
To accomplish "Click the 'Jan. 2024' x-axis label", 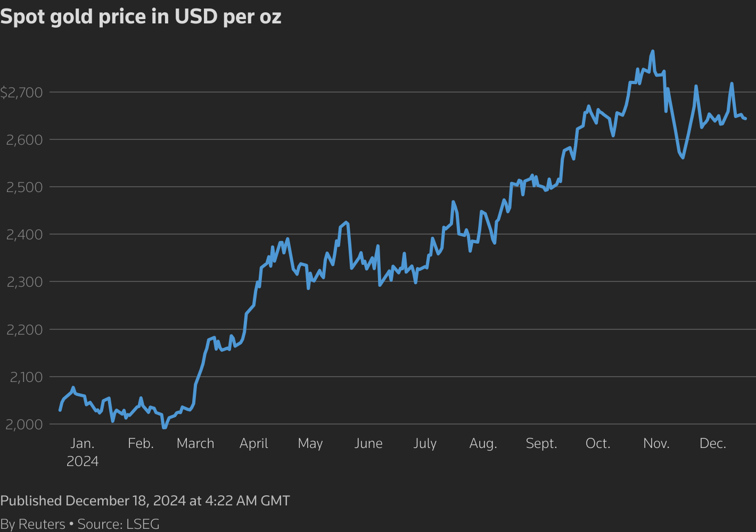I will pyautogui.click(x=83, y=452).
